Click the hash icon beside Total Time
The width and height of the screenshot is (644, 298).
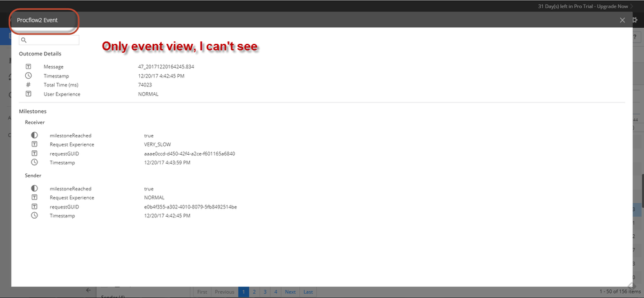pyautogui.click(x=28, y=84)
